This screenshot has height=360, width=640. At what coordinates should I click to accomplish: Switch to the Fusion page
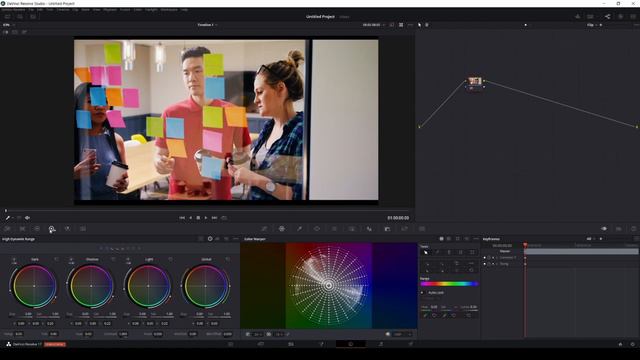pos(321,344)
